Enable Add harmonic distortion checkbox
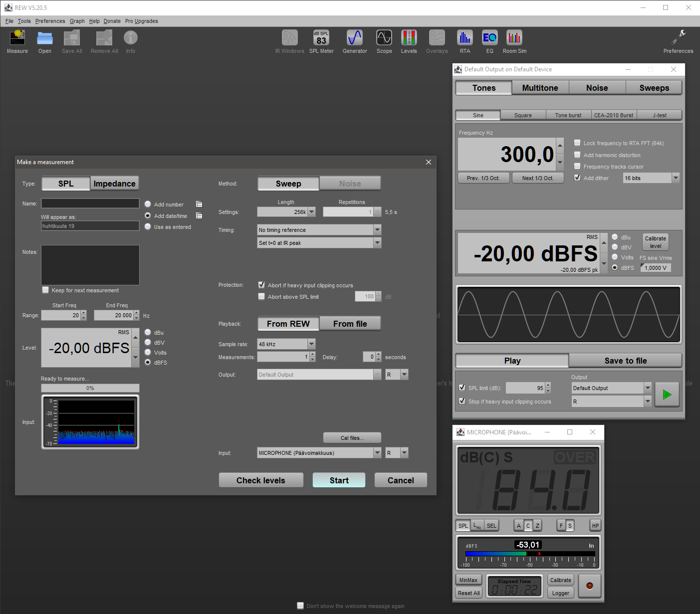 pos(577,155)
